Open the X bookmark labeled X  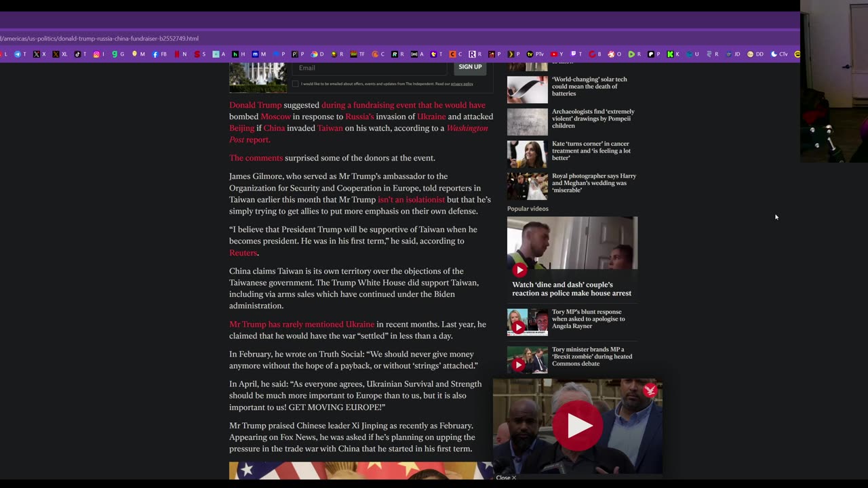[x=39, y=54]
